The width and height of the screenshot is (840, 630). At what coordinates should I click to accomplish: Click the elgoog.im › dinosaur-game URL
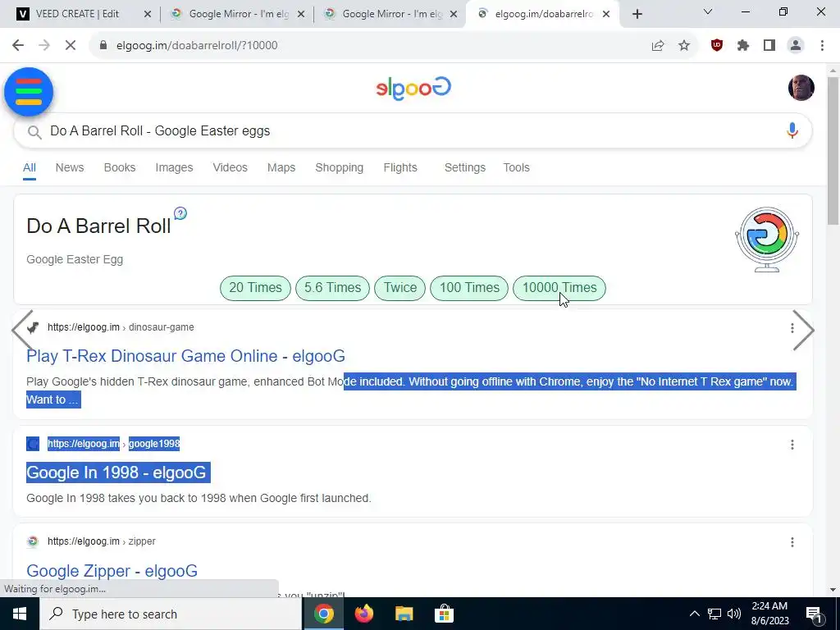pyautogui.click(x=121, y=327)
